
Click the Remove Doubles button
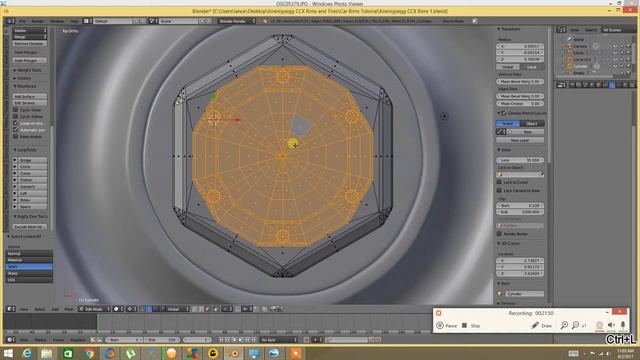30,43
